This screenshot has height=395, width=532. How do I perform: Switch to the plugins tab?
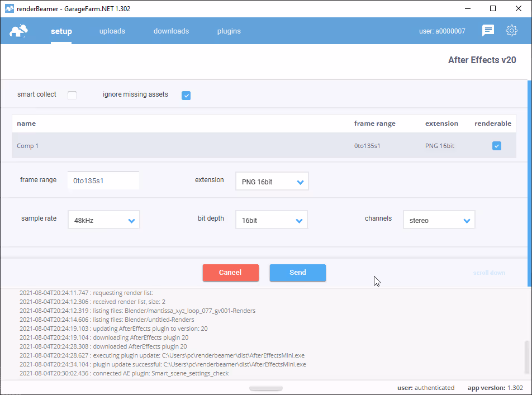[x=229, y=31]
